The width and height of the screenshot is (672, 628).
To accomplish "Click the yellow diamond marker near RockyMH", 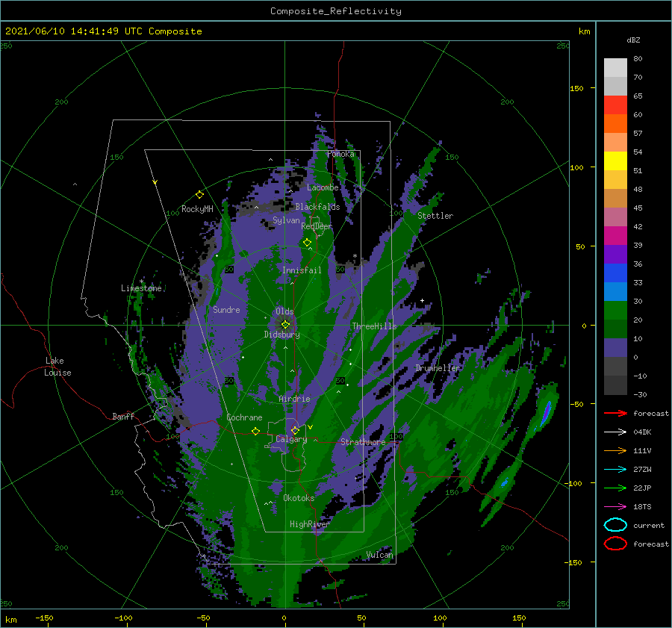I will click(x=199, y=195).
